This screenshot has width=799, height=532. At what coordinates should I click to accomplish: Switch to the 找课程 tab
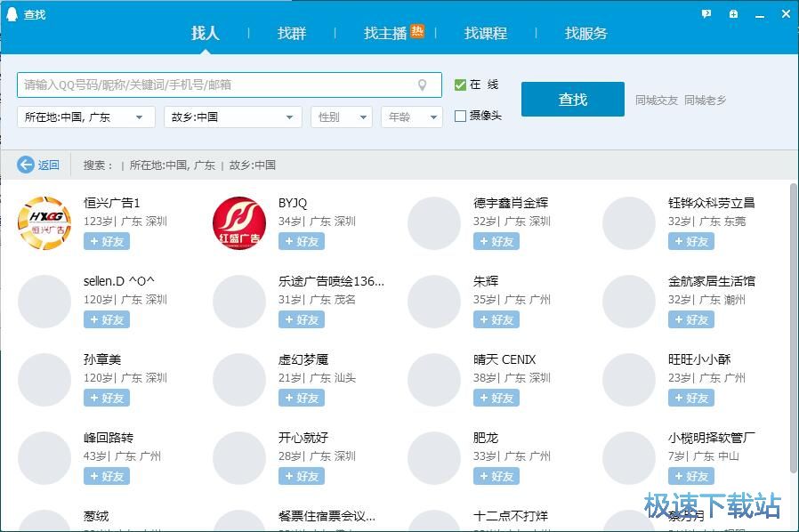pos(486,33)
